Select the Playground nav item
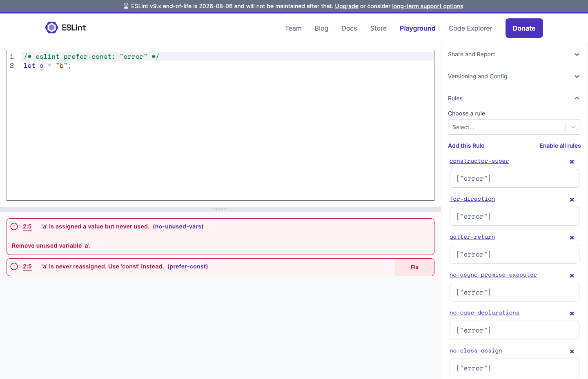 417,28
